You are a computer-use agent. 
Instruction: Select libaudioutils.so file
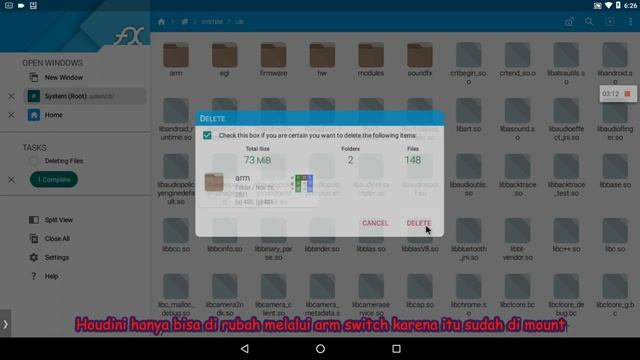point(469,175)
